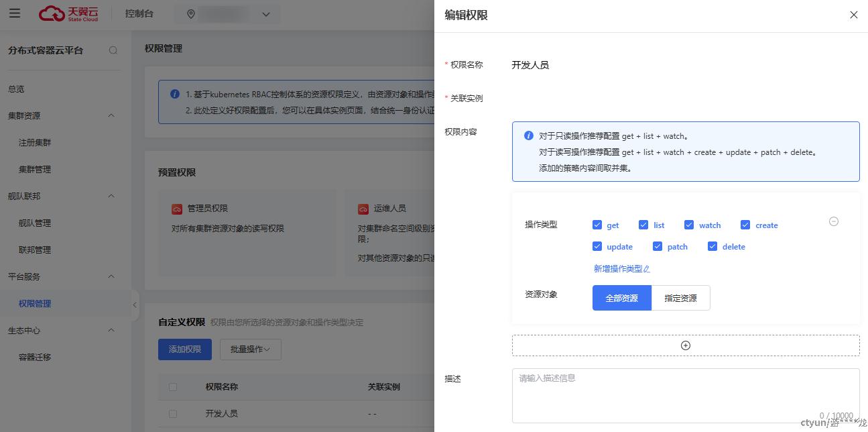The height and width of the screenshot is (432, 868).
Task: Close the 编辑权限 panel
Action: point(853,15)
